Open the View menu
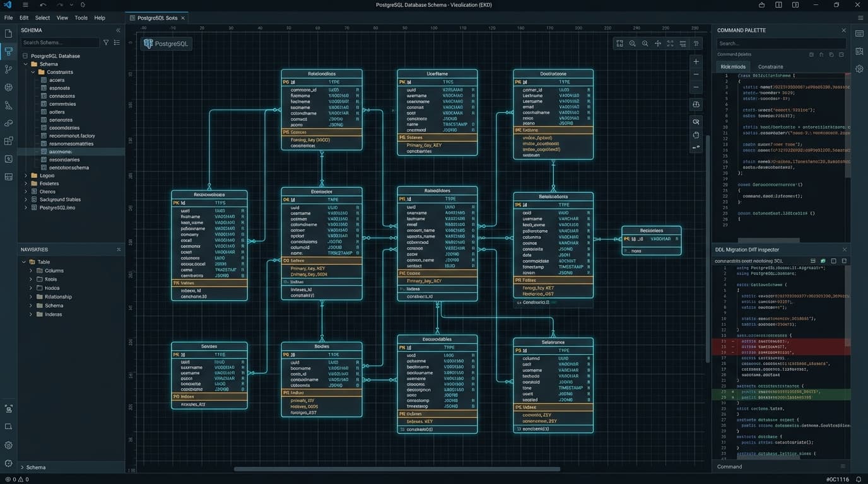 point(62,18)
